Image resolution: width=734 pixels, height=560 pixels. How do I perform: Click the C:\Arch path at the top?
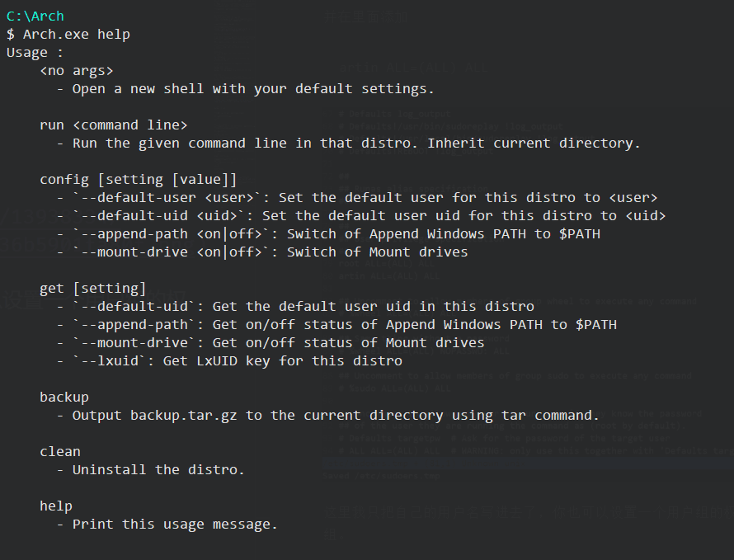pos(35,16)
